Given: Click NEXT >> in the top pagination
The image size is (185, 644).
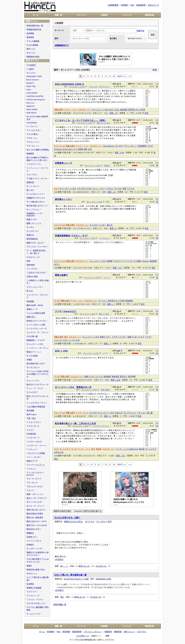Looking at the screenshot, I should [122, 76].
